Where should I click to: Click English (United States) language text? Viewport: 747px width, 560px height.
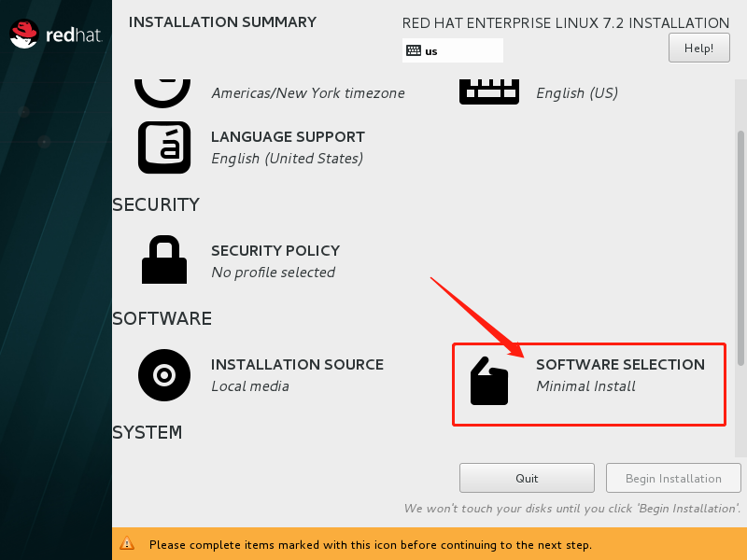pyautogui.click(x=288, y=159)
